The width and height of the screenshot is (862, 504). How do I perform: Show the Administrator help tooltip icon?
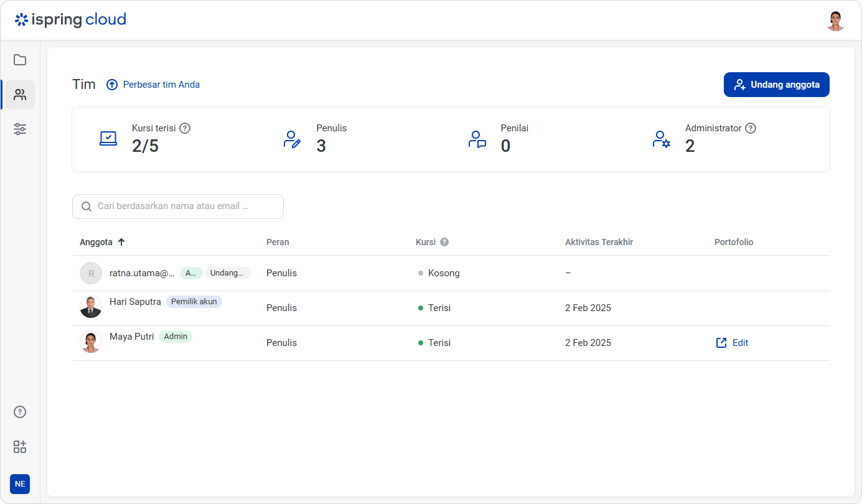[x=751, y=128]
